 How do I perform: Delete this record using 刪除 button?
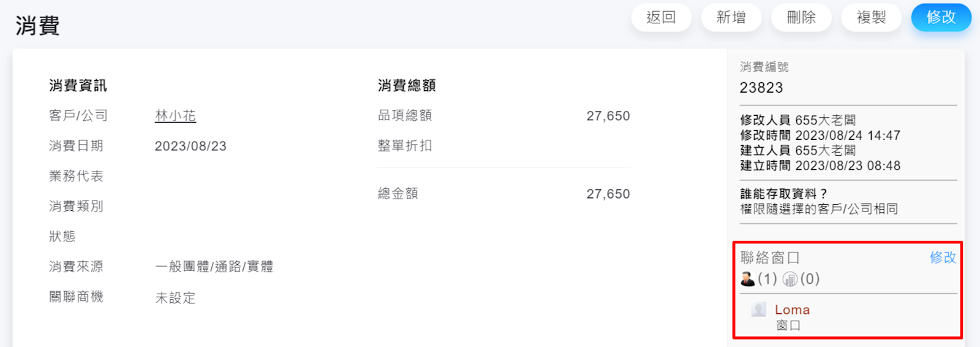801,17
